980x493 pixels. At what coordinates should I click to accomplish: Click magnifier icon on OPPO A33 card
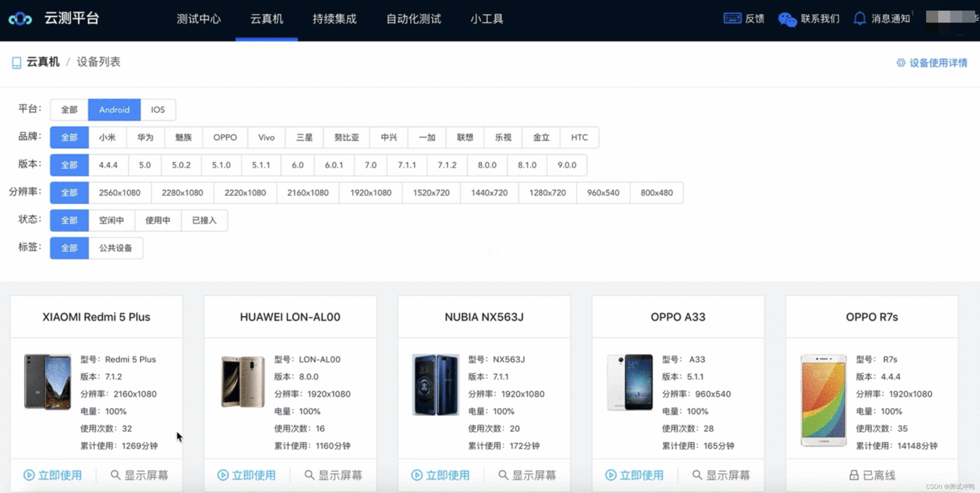(697, 475)
